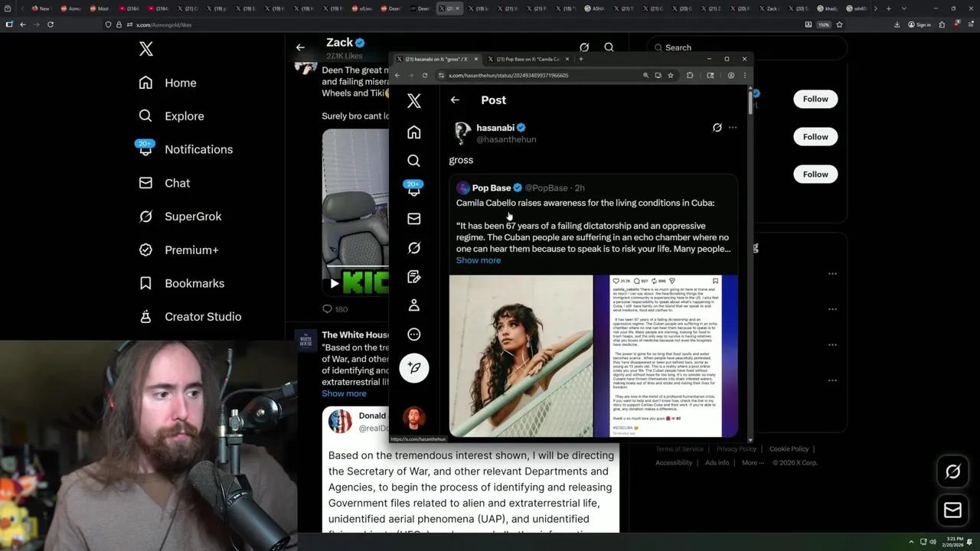
Task: Reload page in main browser toolbar
Action: pyautogui.click(x=51, y=24)
